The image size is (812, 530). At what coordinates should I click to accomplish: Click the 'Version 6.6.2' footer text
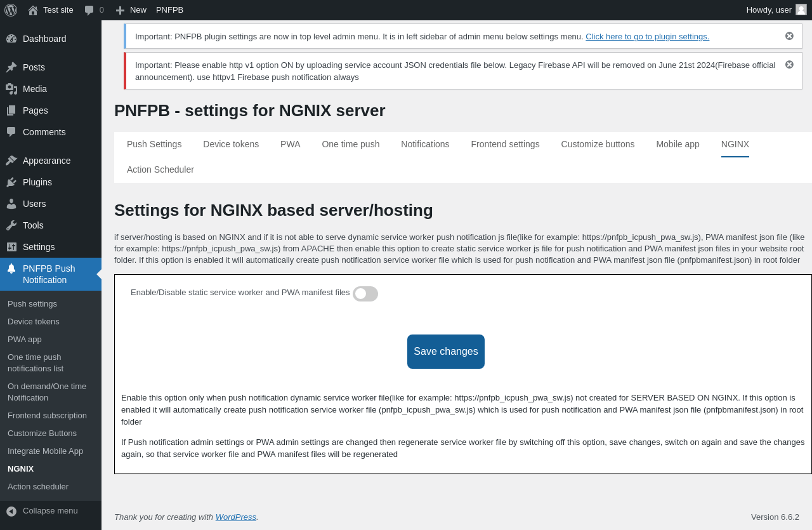[775, 517]
